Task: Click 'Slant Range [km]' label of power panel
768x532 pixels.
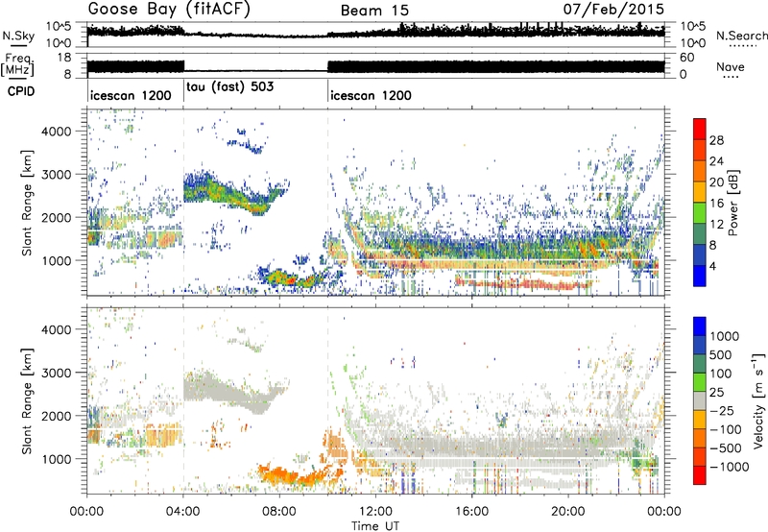Action: (x=27, y=203)
